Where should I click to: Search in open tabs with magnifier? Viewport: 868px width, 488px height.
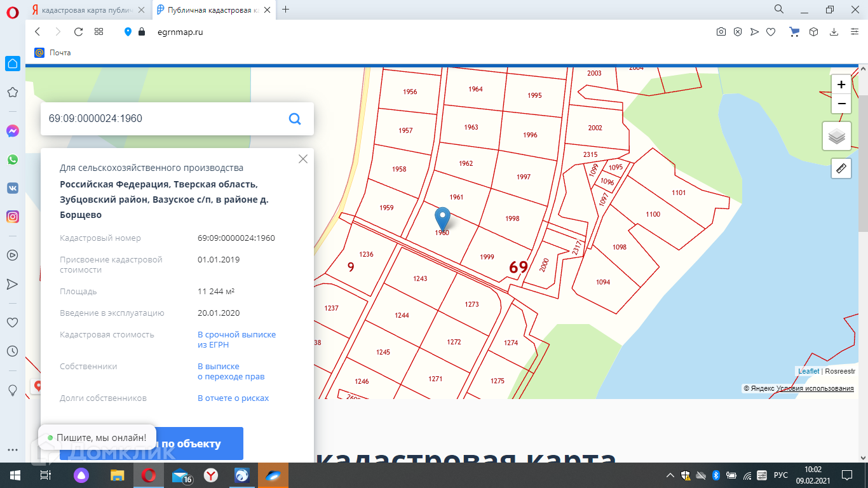779,9
